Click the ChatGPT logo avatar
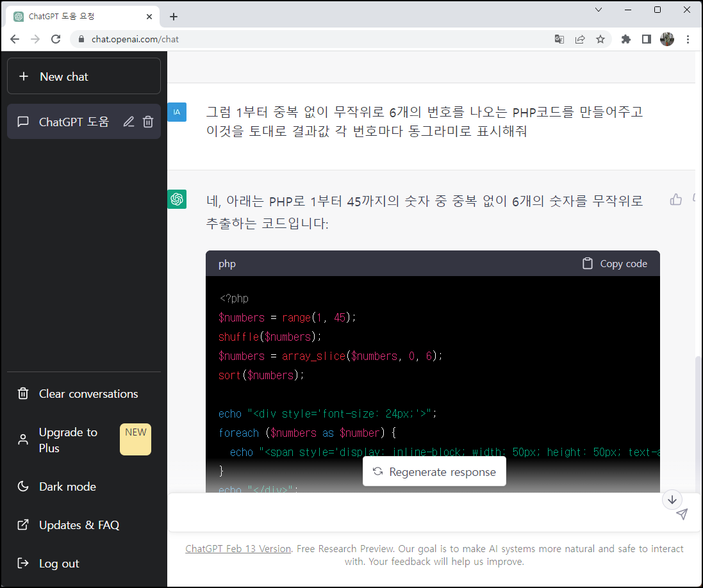The width and height of the screenshot is (703, 588). tap(177, 199)
